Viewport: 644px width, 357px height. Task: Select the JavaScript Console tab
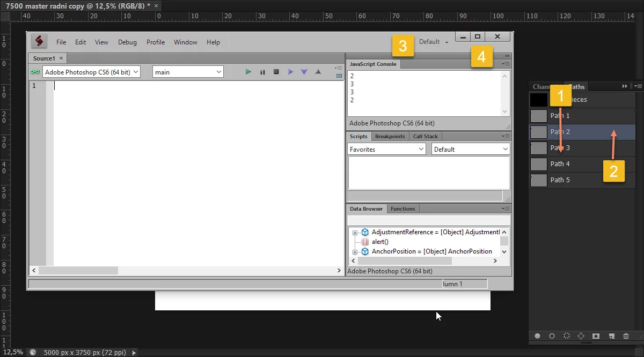click(x=373, y=64)
